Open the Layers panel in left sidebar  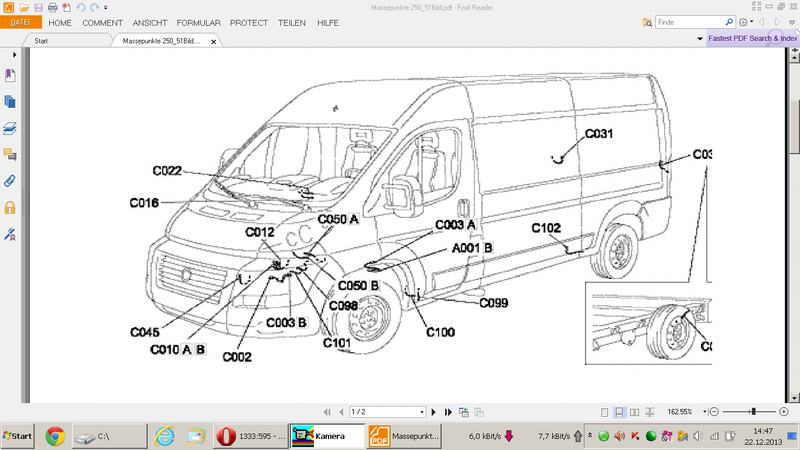tap(10, 128)
